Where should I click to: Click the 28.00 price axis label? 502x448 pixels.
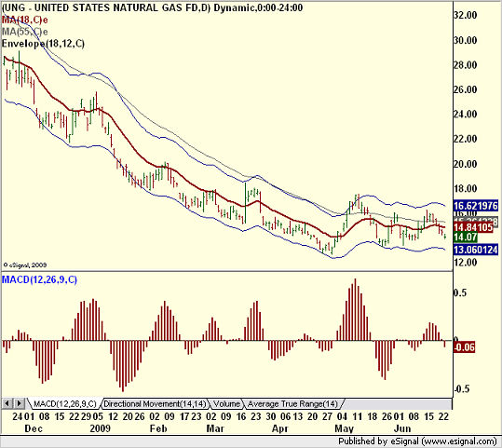(x=465, y=65)
